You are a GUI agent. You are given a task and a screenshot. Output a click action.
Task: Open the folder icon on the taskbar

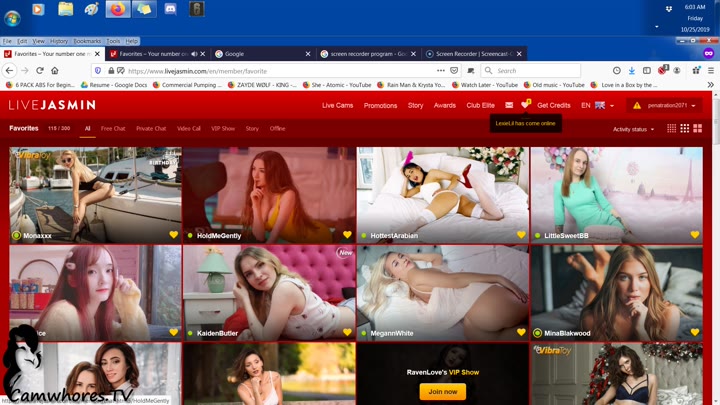tap(66, 9)
